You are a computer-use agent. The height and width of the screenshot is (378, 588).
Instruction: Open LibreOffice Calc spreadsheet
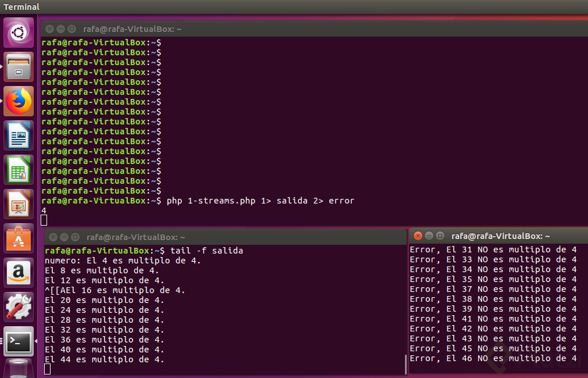click(x=19, y=169)
